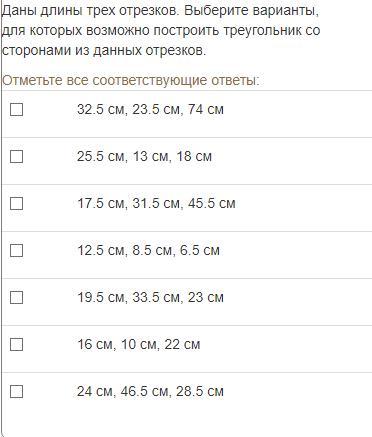
Task: Select the checkbox for 17.5 см, 31.5 см, 45.5 см
Action: 16,203
